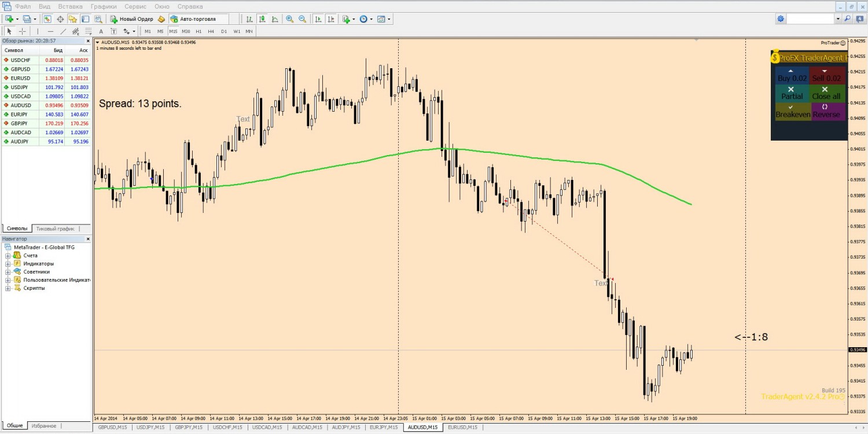The width and height of the screenshot is (868, 434).
Task: Select the equidistant channel tool
Action: pyautogui.click(x=75, y=31)
